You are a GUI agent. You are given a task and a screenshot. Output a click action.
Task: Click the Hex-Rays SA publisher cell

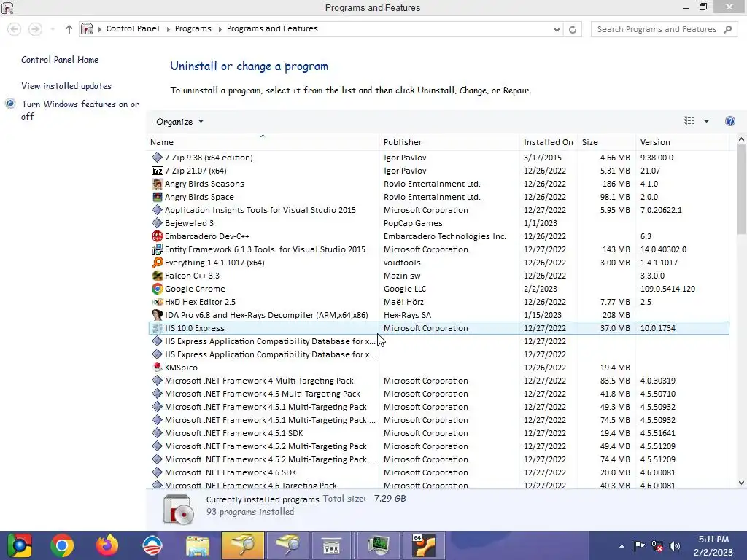tap(407, 315)
